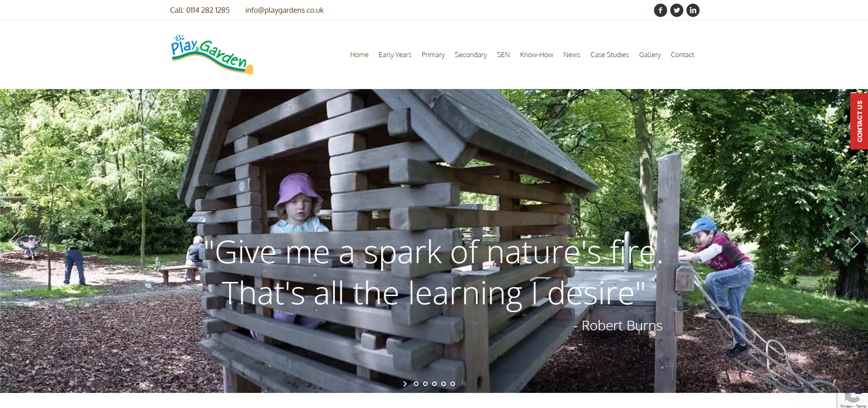Click the small chevron before the slider dots

tap(405, 384)
